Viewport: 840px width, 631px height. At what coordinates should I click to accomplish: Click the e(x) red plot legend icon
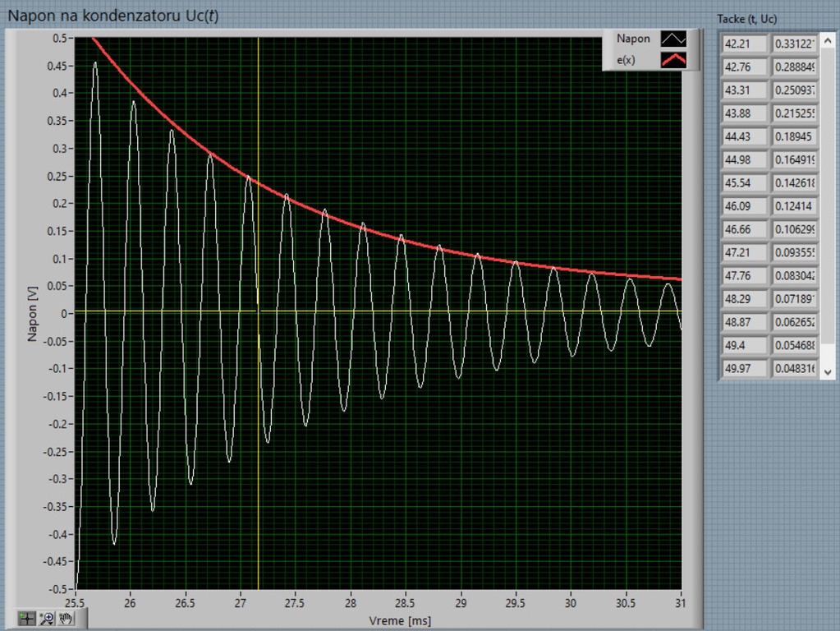(673, 60)
